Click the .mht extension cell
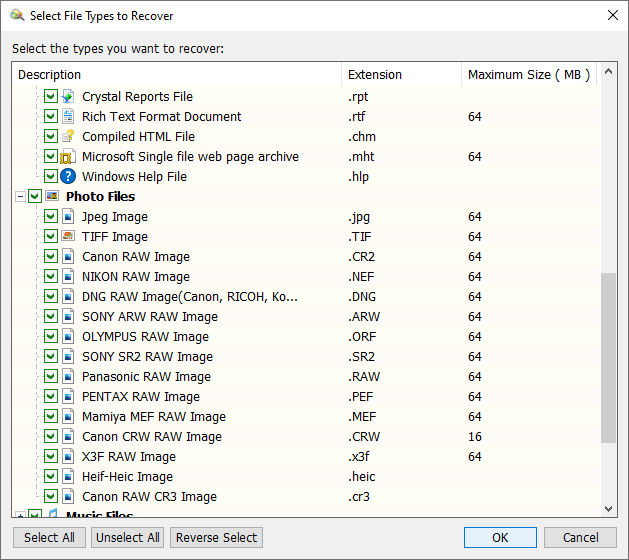This screenshot has height=560, width=629. pos(361,156)
